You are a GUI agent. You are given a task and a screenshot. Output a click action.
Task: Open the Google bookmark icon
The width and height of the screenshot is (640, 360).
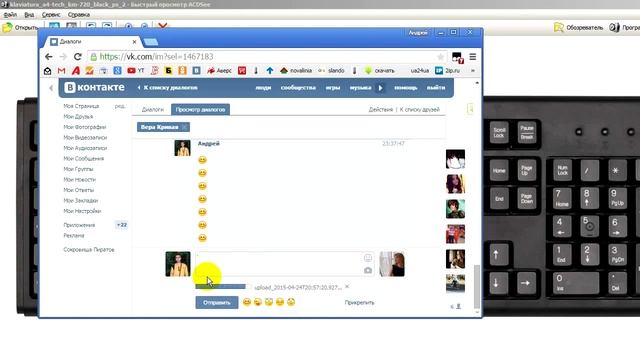click(x=117, y=71)
